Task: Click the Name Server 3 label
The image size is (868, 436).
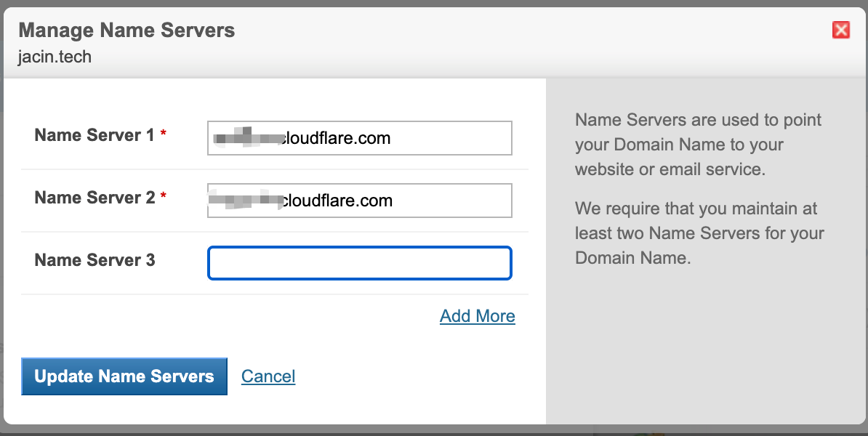Action: point(95,260)
